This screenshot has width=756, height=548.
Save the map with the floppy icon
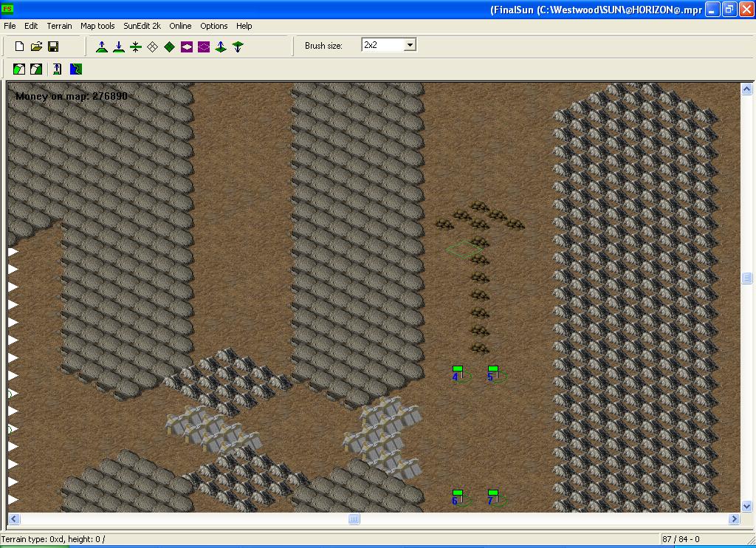click(53, 47)
